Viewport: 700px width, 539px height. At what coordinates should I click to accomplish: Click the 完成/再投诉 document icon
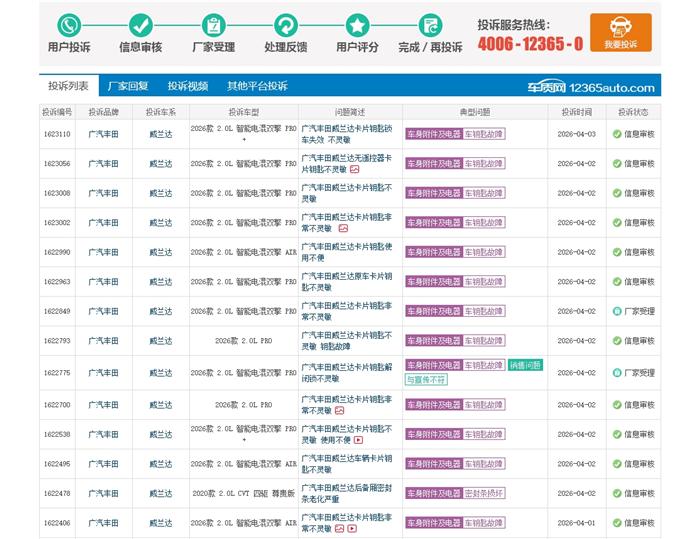pyautogui.click(x=430, y=25)
